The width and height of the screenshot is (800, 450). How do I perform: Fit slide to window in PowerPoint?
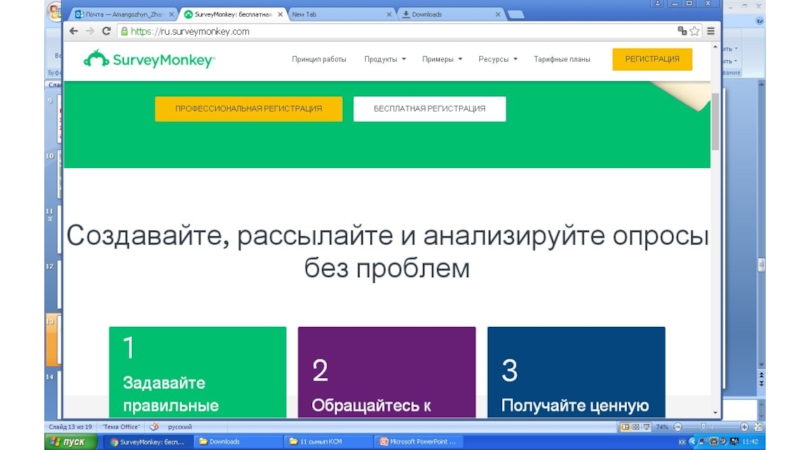click(x=758, y=427)
